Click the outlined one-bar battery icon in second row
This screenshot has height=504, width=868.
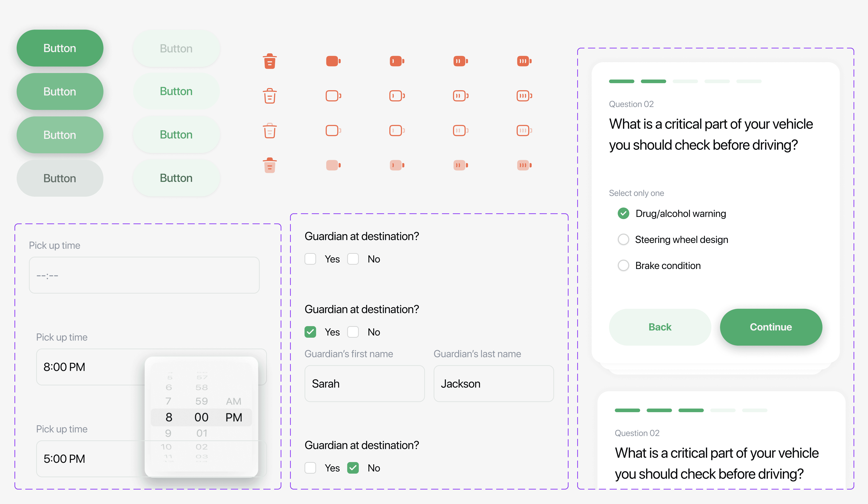396,96
